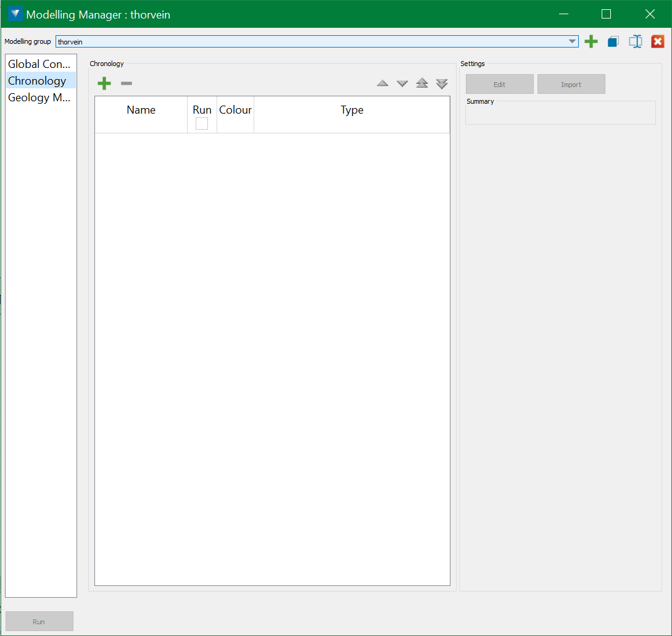Image resolution: width=672 pixels, height=636 pixels.
Task: Move chronology item down one position
Action: tap(402, 83)
